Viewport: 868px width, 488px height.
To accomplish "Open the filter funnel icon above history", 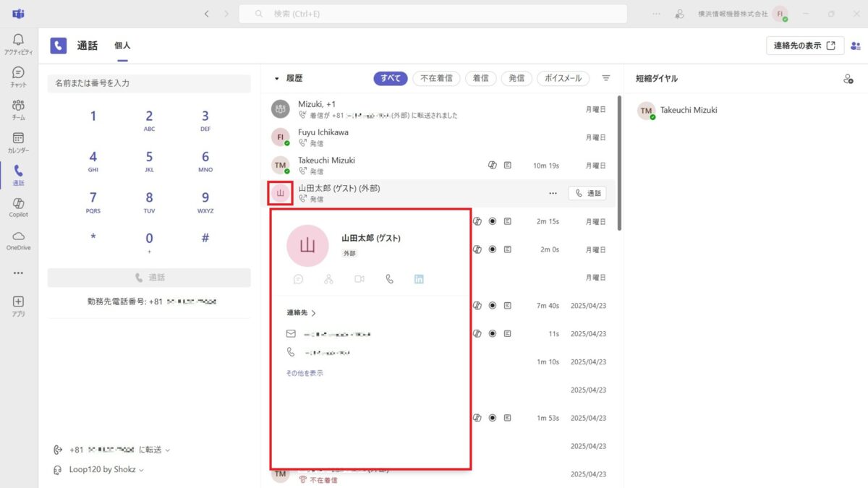I will coord(605,78).
